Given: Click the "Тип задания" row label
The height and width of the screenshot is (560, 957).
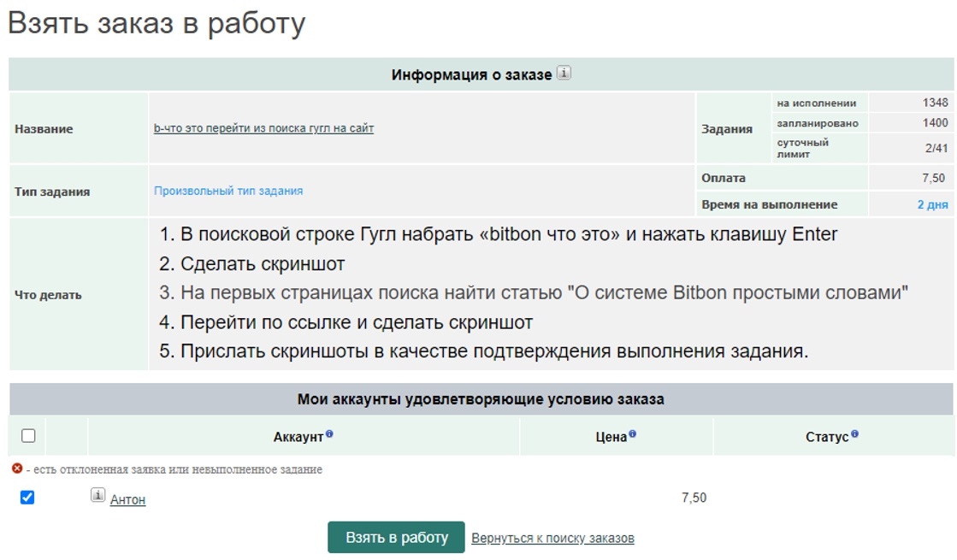Looking at the screenshot, I should (52, 192).
